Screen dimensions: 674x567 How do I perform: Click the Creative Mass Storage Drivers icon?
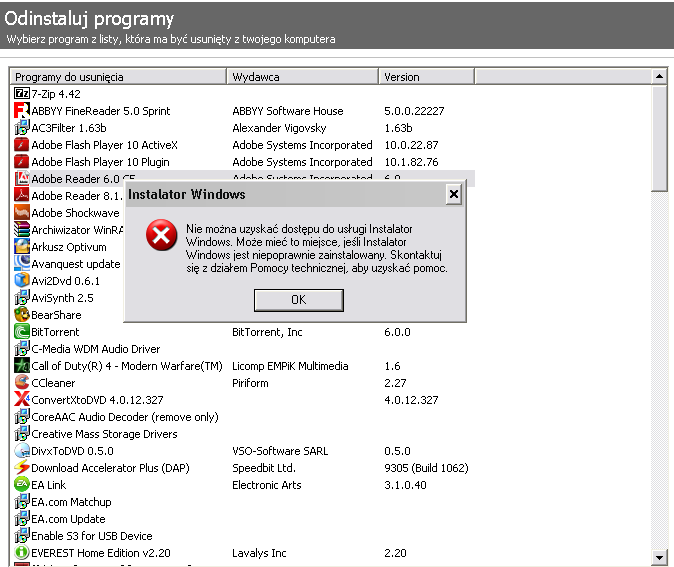click(x=21, y=433)
